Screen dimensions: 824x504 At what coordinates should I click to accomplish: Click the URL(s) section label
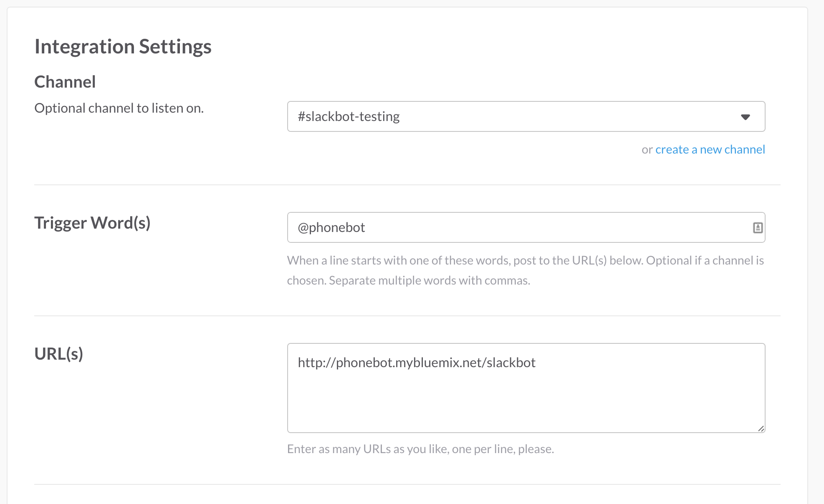click(59, 354)
